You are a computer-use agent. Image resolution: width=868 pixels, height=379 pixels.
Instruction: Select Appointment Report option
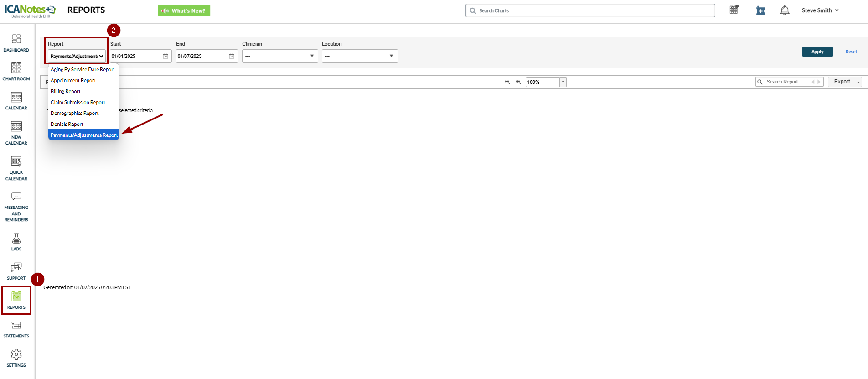[x=83, y=80]
